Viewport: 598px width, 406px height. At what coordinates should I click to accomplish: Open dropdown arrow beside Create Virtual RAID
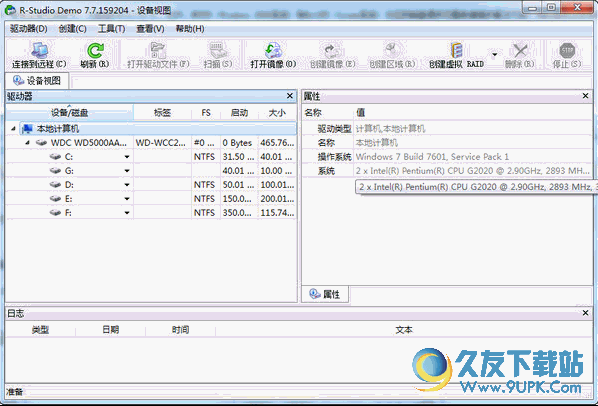495,55
